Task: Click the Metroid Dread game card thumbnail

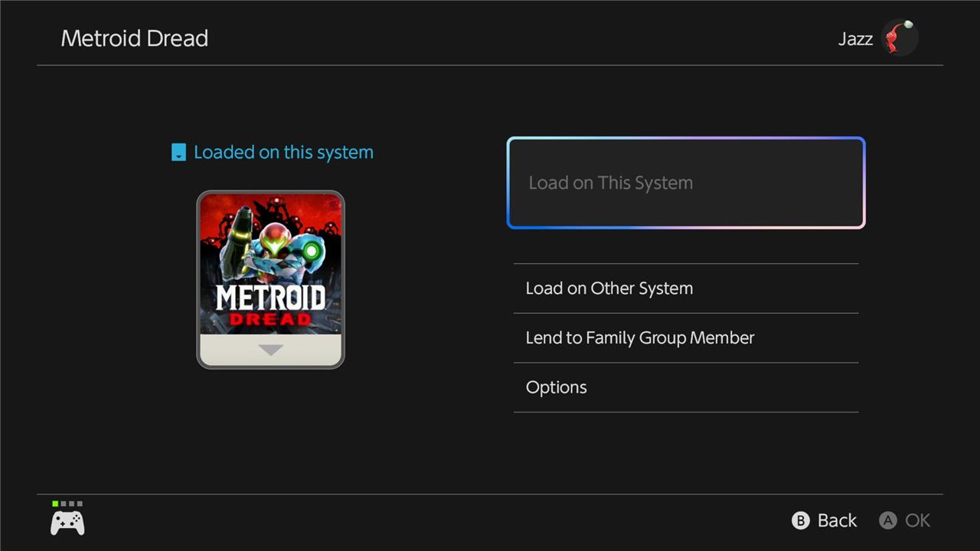Action: click(270, 279)
